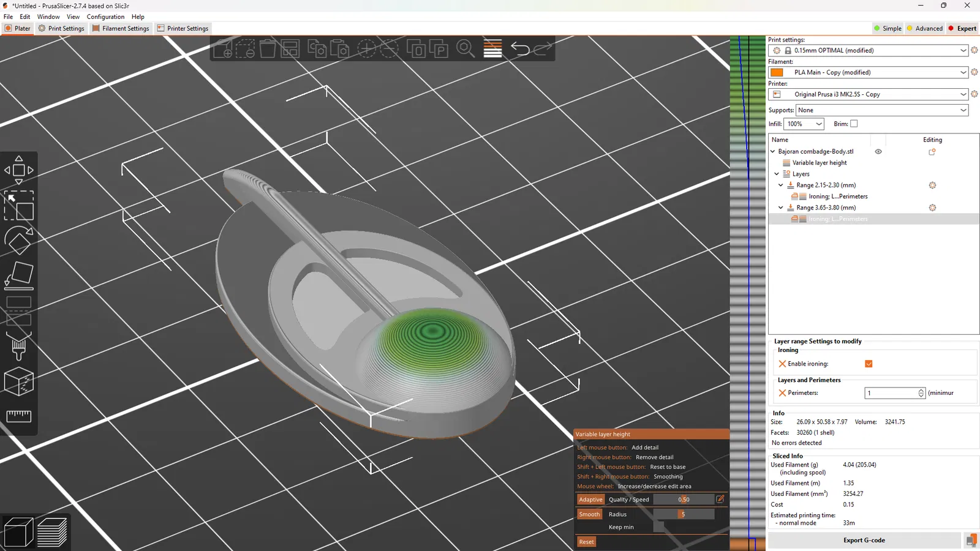Select the Place on face tool
The width and height of the screenshot is (980, 551).
(x=19, y=275)
